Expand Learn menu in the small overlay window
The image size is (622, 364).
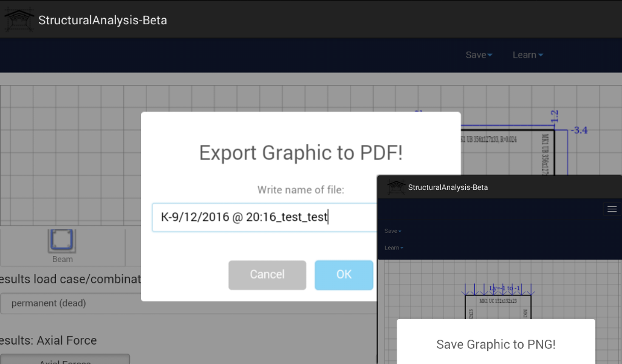pyautogui.click(x=394, y=248)
